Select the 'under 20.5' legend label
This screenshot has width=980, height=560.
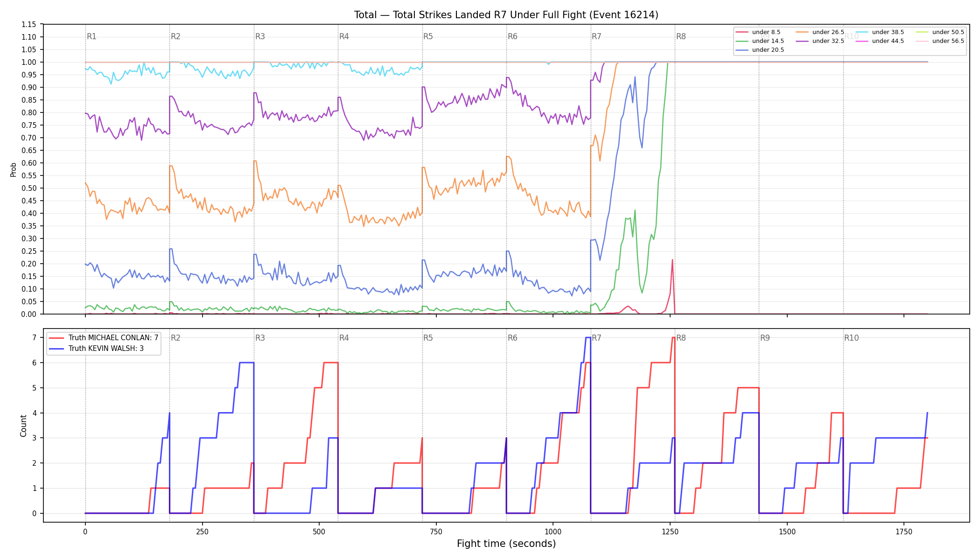pyautogui.click(x=768, y=50)
